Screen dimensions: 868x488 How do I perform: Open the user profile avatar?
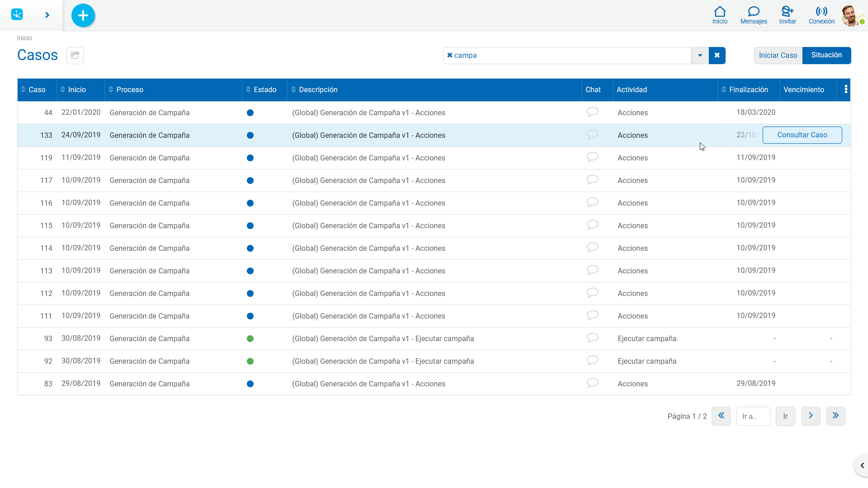click(852, 15)
